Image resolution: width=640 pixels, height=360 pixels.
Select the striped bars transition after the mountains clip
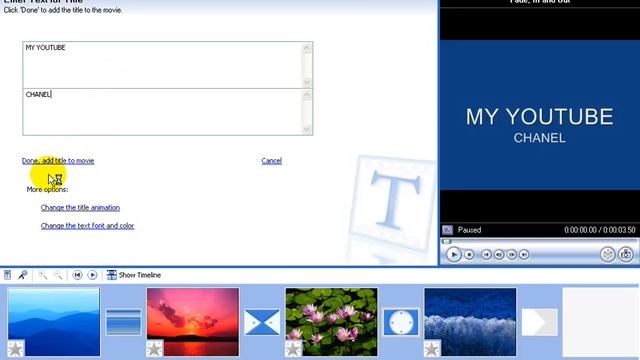(x=123, y=322)
